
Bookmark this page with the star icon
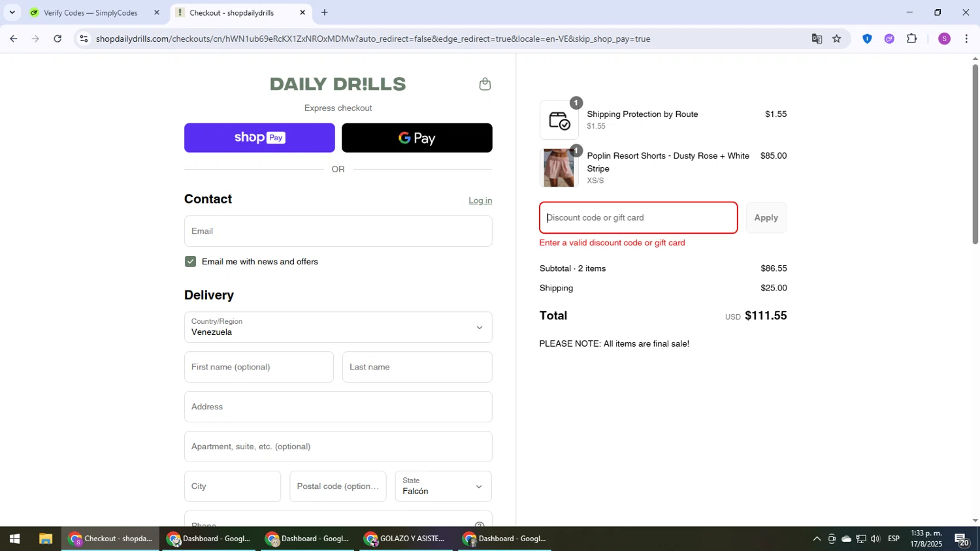pyautogui.click(x=837, y=39)
